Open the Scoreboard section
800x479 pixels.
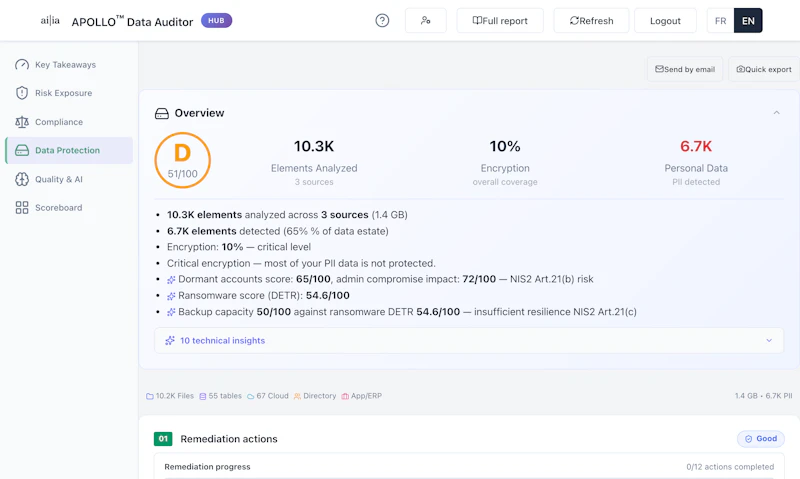click(x=69, y=208)
